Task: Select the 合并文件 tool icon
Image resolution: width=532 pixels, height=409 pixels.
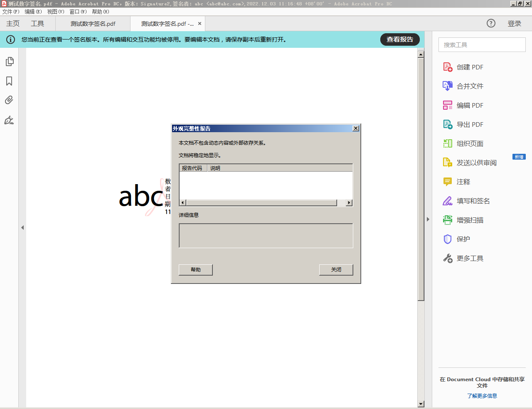Action: (447, 86)
